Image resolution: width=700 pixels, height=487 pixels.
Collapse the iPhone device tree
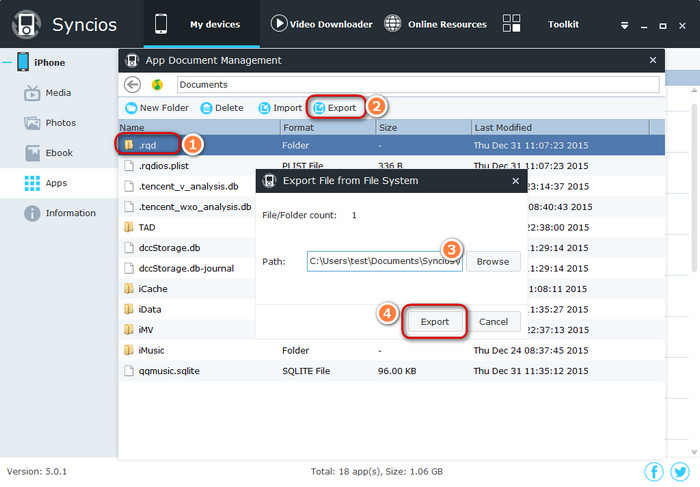pos(7,62)
